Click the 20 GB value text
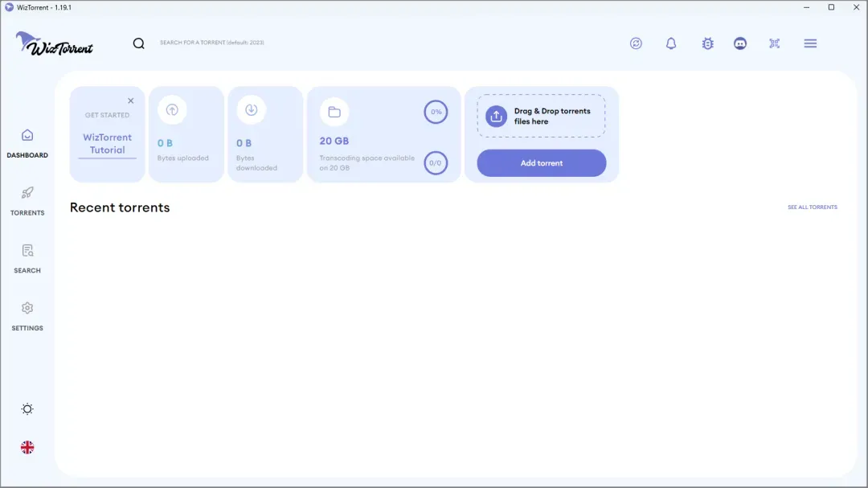The height and width of the screenshot is (488, 868). 334,141
